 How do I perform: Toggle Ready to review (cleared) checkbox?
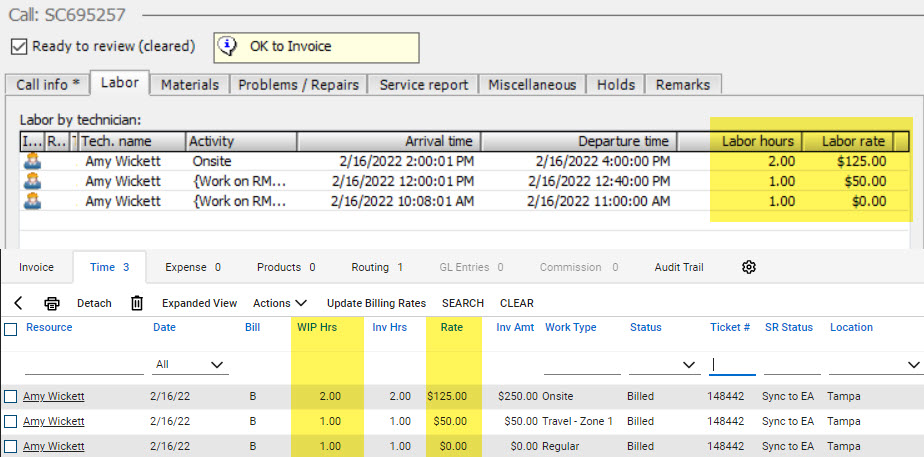(19, 47)
